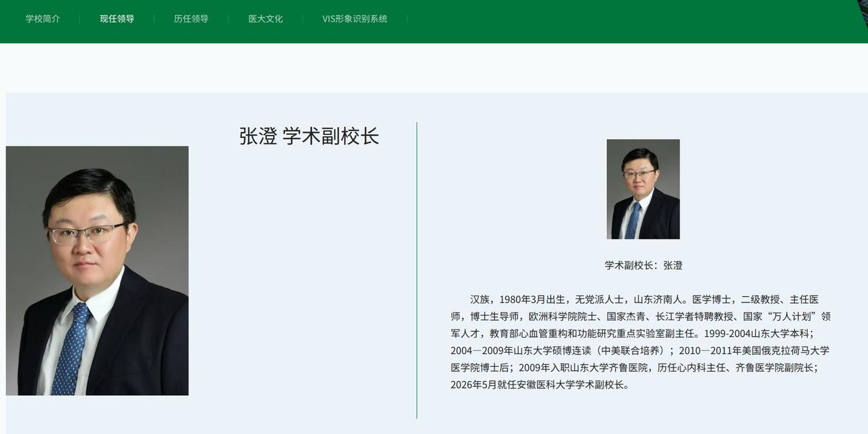Click the line mentioning 美国俄克拉荷马大学

pos(640,351)
